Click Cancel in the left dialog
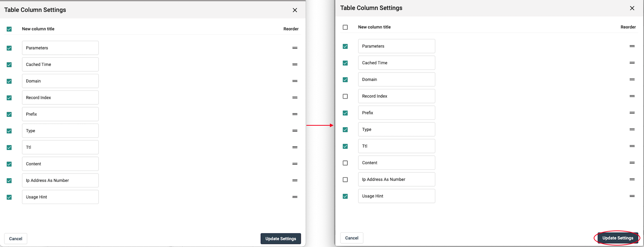Image resolution: width=644 pixels, height=247 pixels. 15,239
